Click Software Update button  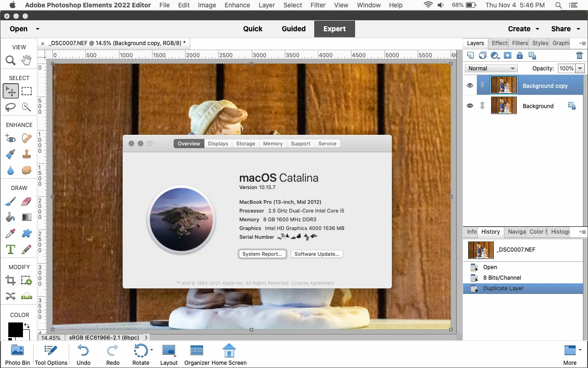pos(317,254)
